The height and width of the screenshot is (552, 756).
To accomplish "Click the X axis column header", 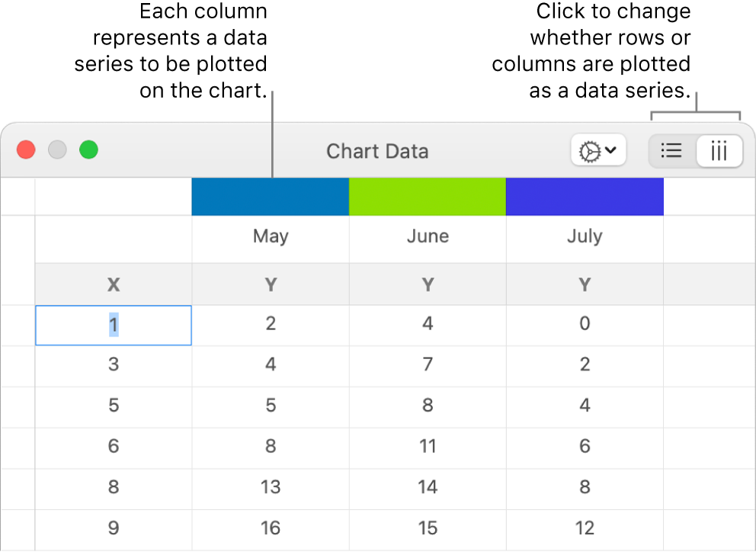I will tap(113, 284).
